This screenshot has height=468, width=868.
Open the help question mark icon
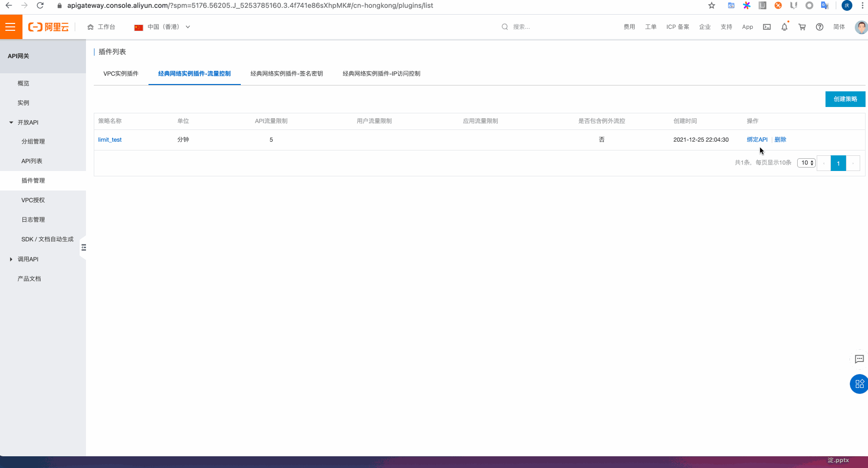820,27
